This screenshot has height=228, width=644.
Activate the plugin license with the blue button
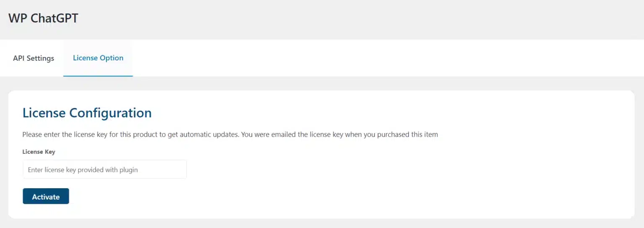(46, 196)
